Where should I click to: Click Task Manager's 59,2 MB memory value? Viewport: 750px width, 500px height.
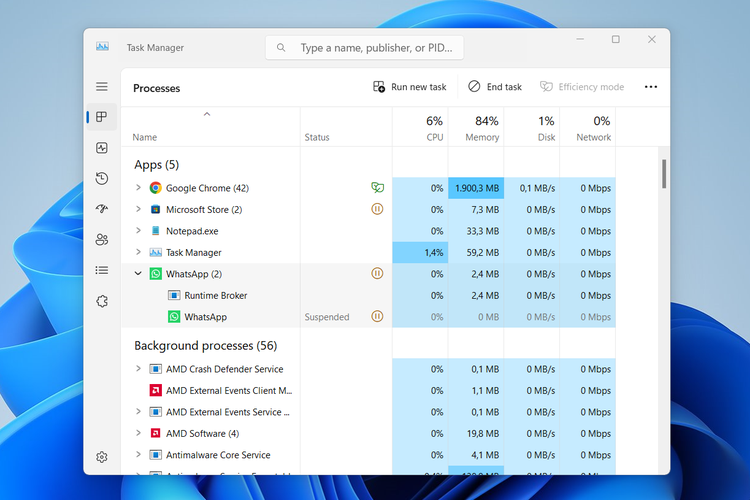483,252
